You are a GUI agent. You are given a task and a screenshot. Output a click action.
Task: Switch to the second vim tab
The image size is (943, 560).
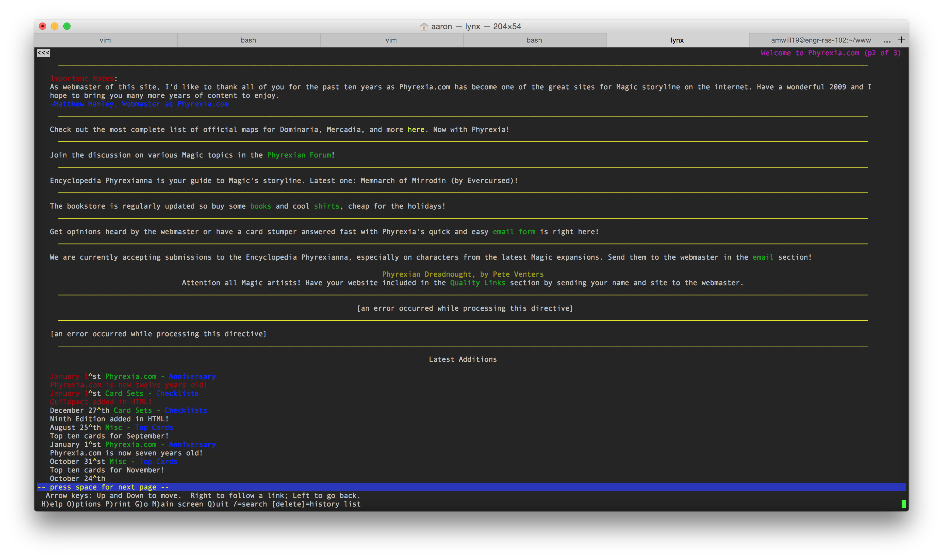pos(391,40)
